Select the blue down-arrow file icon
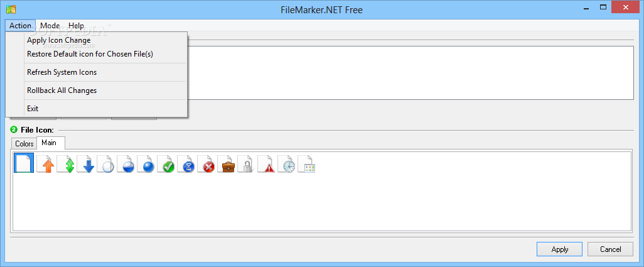 tap(86, 163)
